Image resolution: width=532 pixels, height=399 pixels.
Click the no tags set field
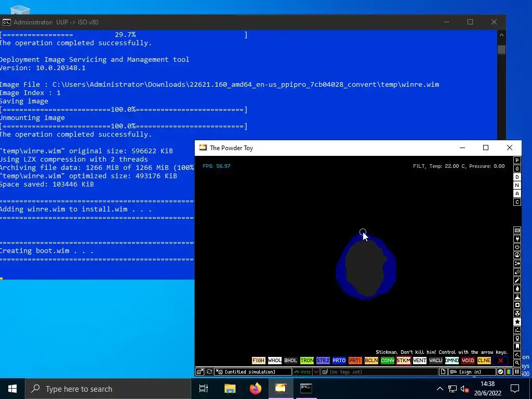pos(379,372)
